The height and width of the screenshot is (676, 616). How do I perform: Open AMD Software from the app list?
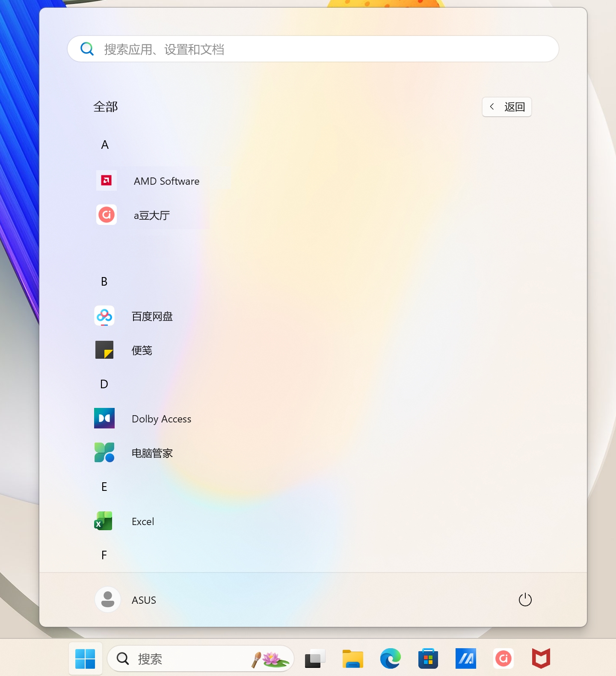[166, 181]
